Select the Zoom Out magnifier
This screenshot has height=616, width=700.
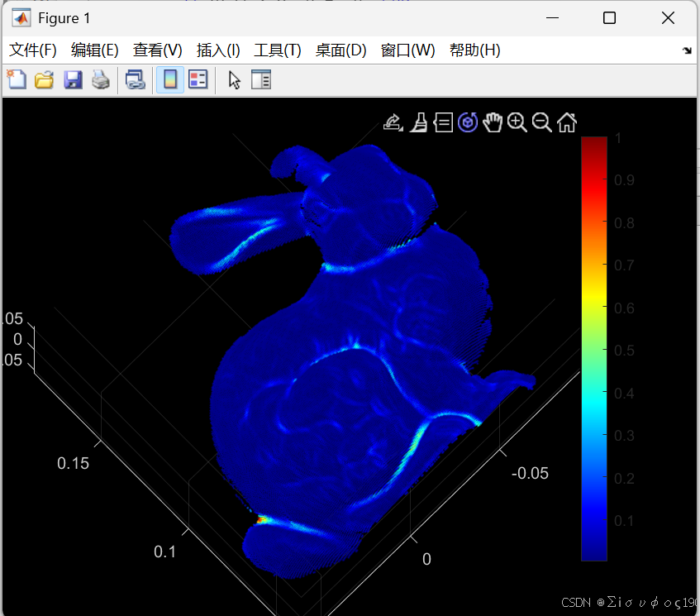[542, 122]
